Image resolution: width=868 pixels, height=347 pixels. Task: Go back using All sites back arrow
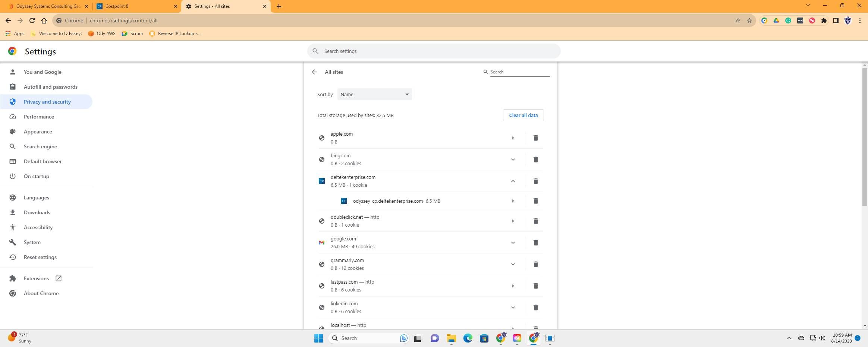pyautogui.click(x=314, y=72)
